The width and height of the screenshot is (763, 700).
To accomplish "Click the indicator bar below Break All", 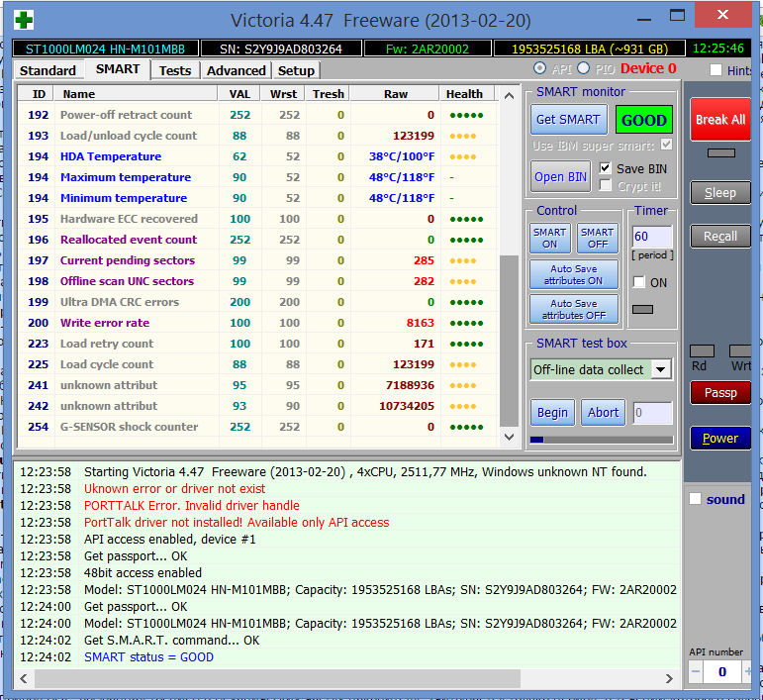I will (x=721, y=153).
